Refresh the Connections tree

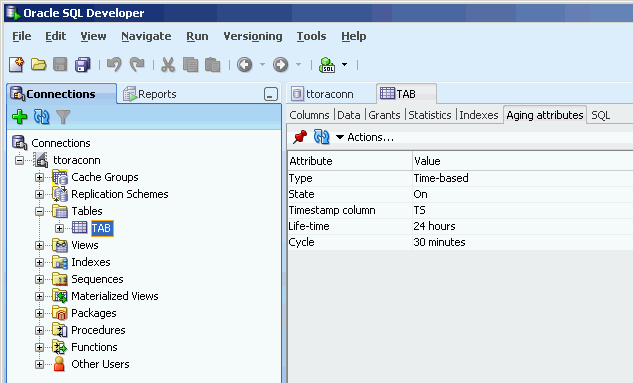click(42, 117)
